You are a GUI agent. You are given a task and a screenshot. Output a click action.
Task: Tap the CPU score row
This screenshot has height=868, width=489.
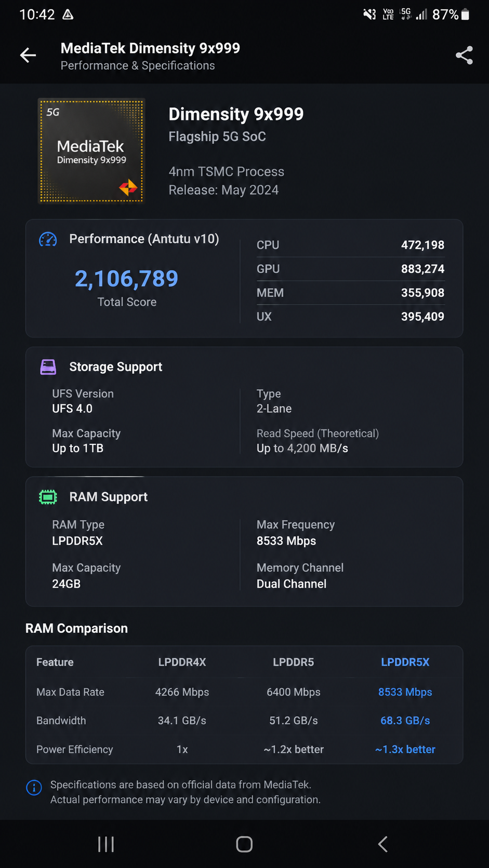350,245
